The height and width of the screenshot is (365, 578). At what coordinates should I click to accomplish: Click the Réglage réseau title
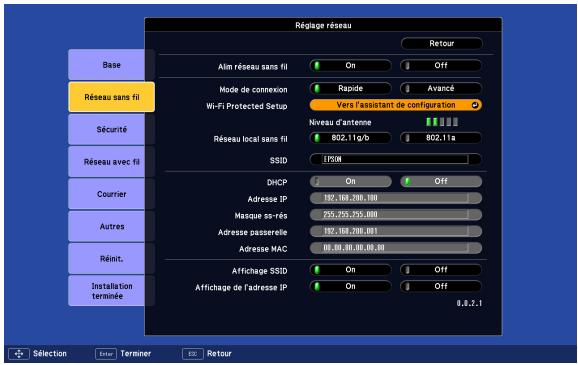tap(323, 25)
